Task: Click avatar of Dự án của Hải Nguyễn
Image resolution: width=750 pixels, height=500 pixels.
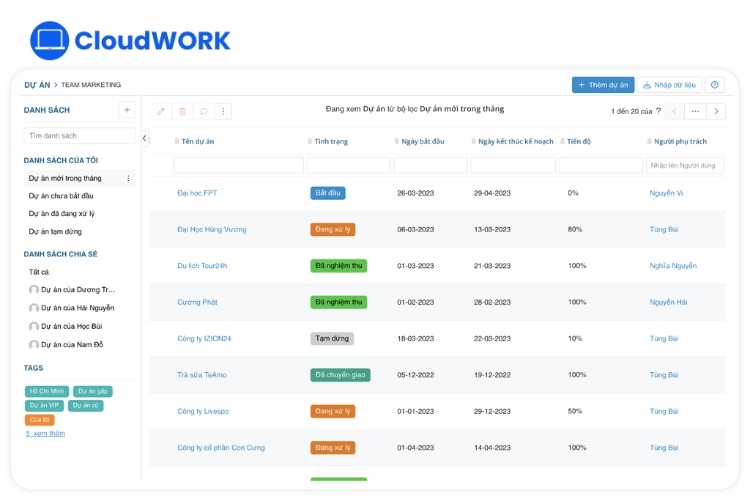Action: pyautogui.click(x=34, y=308)
